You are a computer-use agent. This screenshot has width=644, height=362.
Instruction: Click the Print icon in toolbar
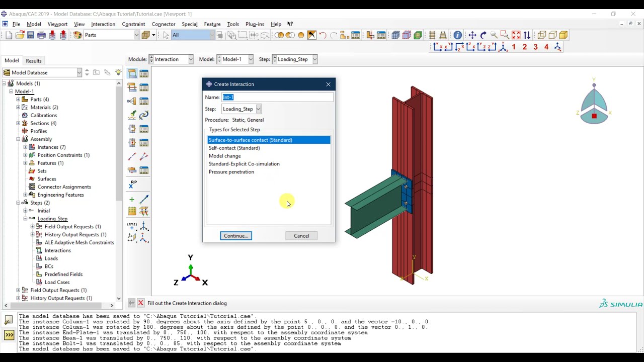(41, 35)
